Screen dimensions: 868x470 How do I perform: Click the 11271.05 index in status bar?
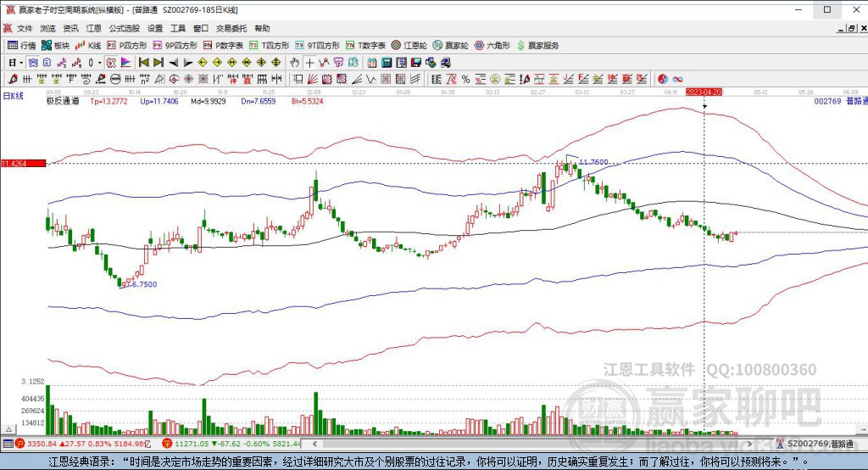[x=192, y=444]
